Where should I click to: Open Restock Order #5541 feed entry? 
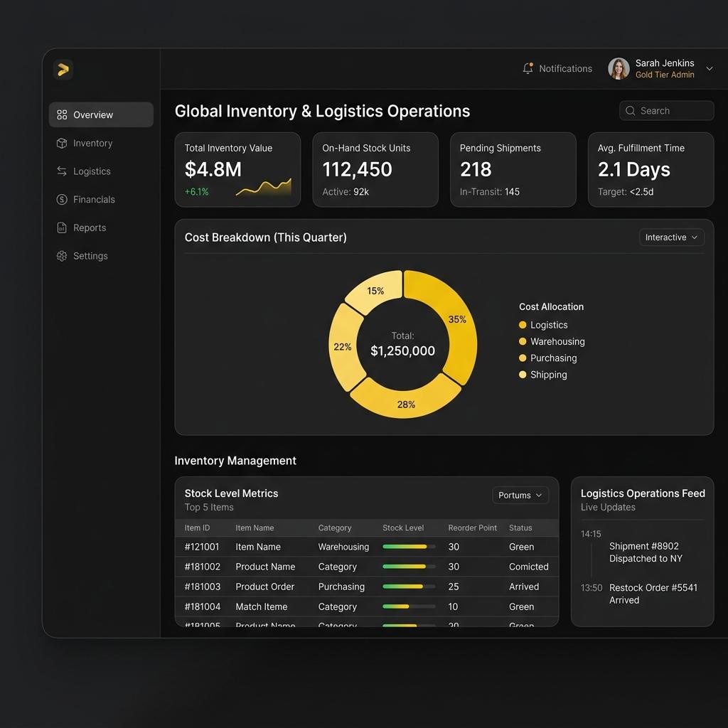(653, 594)
